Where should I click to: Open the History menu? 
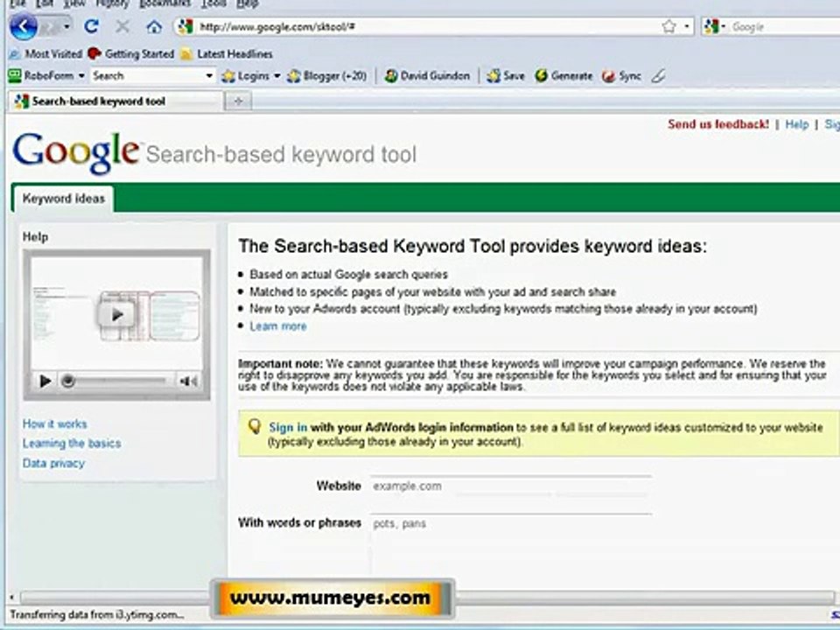coord(112,3)
